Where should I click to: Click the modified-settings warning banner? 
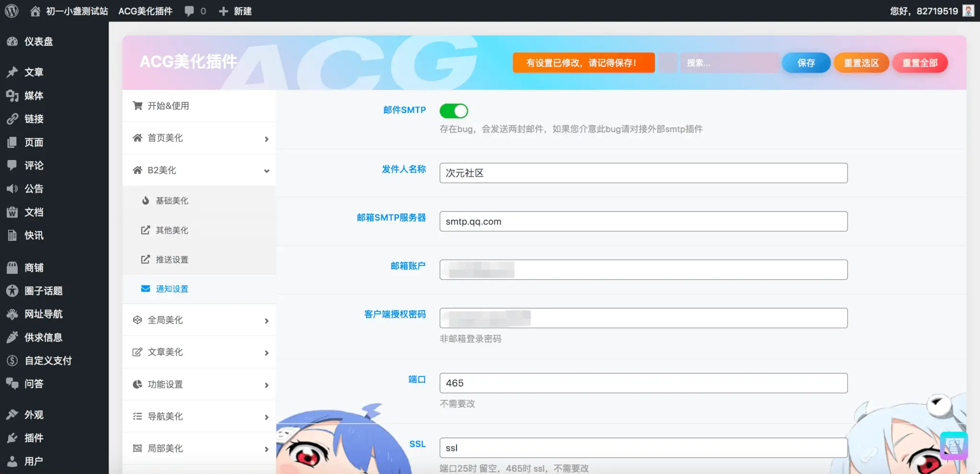tap(583, 63)
